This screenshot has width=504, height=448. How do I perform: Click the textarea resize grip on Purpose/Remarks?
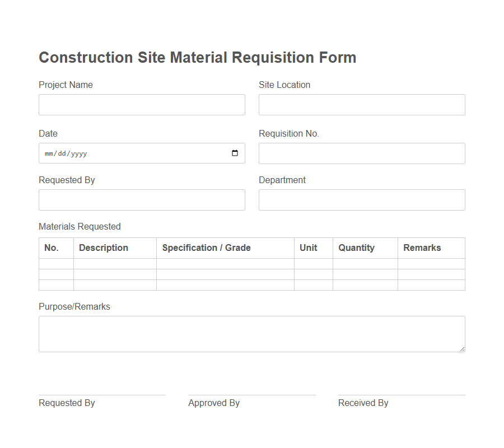click(x=463, y=348)
